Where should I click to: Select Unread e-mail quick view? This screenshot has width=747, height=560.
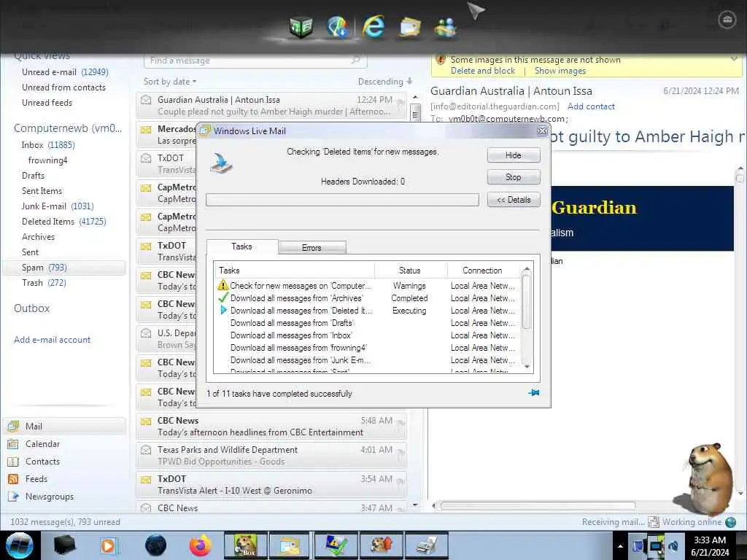point(65,72)
